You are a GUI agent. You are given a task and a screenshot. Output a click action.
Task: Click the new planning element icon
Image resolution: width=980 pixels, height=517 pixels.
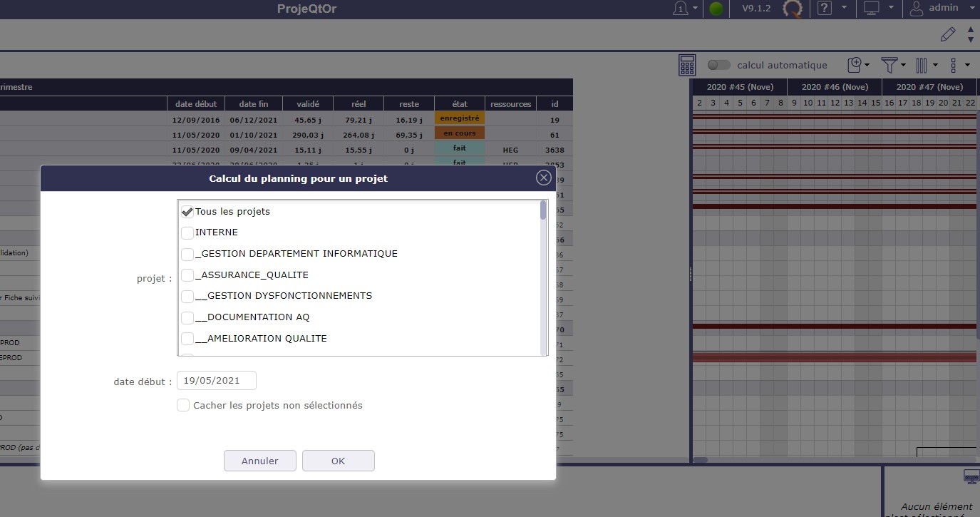(855, 65)
